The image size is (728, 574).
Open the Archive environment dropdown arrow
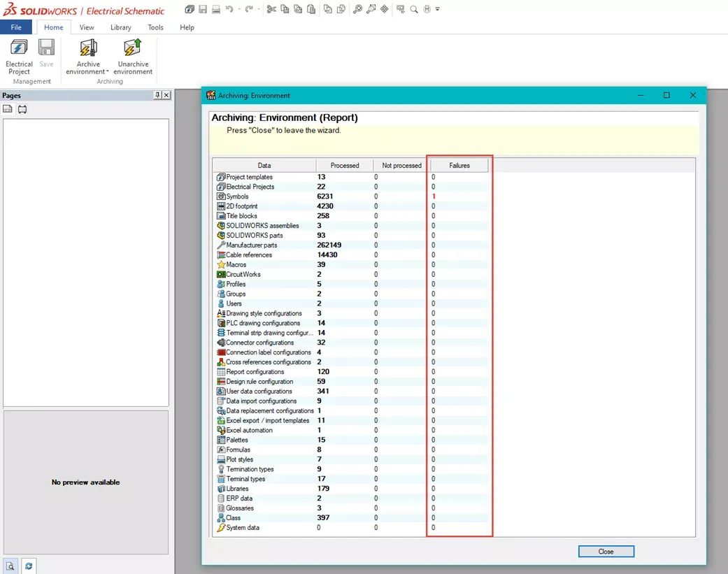point(107,71)
